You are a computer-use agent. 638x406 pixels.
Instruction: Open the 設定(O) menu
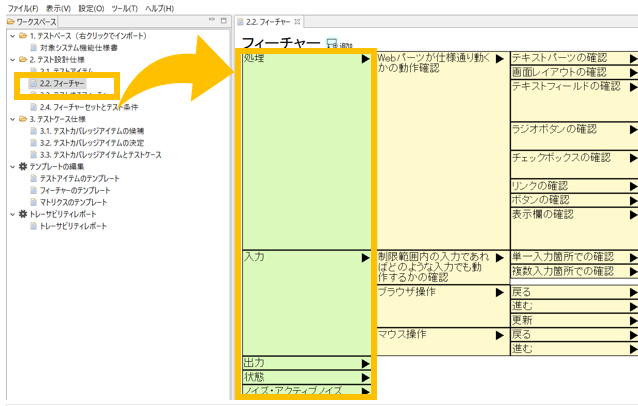[91, 8]
